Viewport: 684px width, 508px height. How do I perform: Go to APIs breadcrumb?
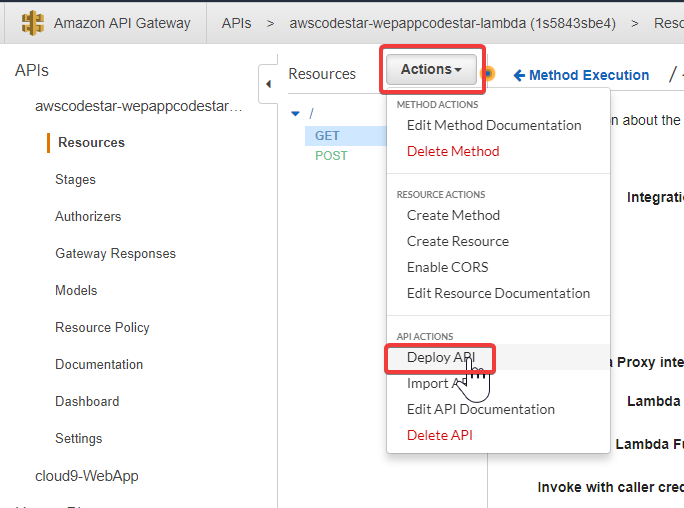click(236, 23)
